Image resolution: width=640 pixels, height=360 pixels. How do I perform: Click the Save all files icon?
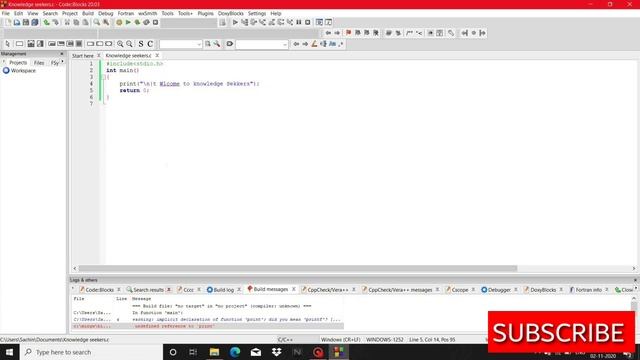coord(35,22)
